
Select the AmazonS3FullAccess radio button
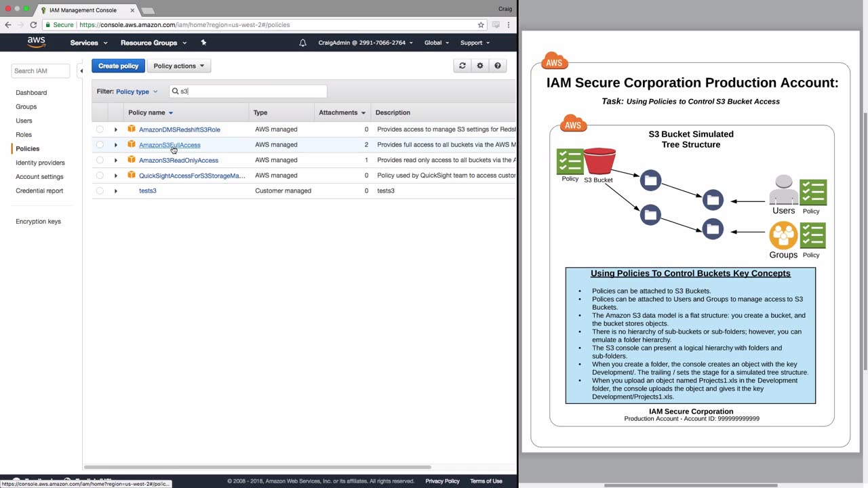100,144
